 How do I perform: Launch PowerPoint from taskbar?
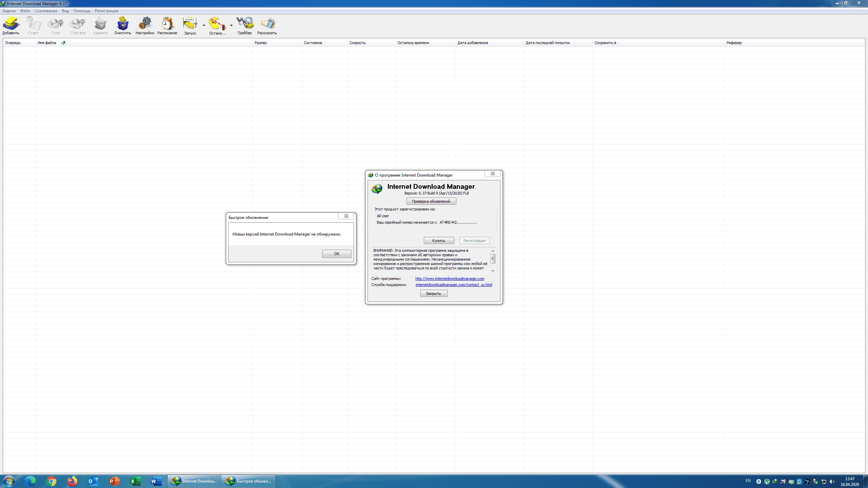(x=114, y=481)
